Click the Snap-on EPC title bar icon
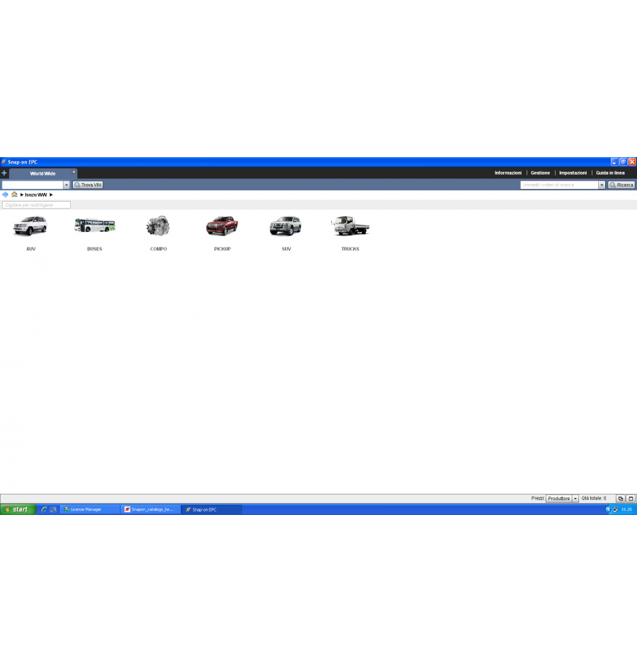Viewport: 637px width, 672px height. pos(4,162)
